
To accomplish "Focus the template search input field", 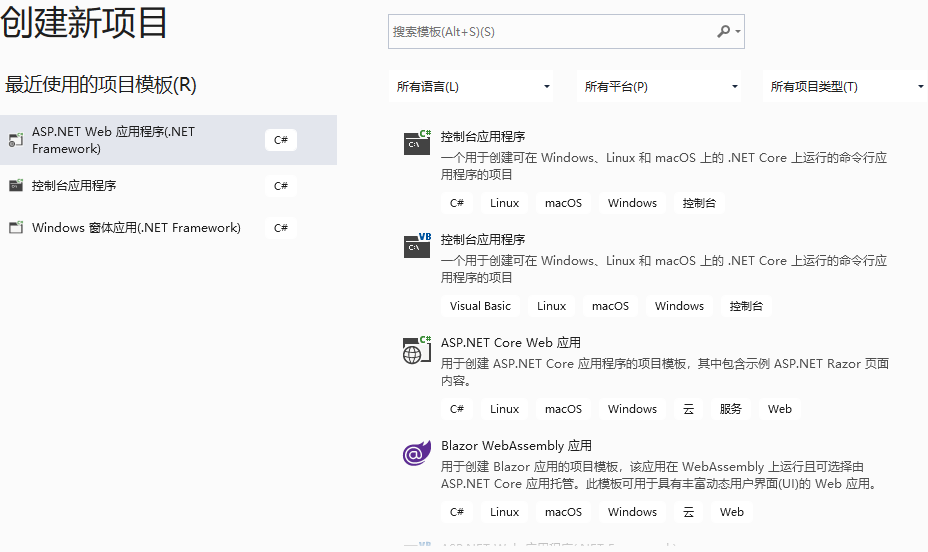I will point(566,31).
